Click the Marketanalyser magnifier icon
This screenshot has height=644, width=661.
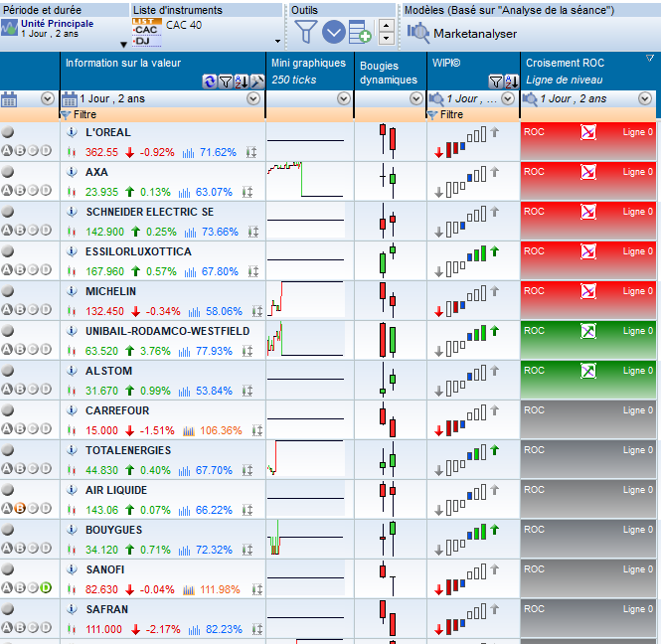click(x=417, y=33)
